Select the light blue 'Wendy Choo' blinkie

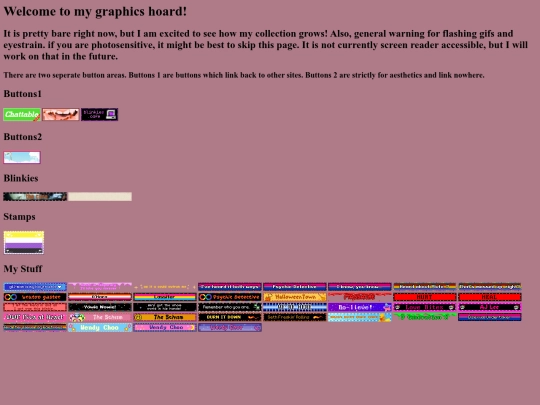point(100,328)
